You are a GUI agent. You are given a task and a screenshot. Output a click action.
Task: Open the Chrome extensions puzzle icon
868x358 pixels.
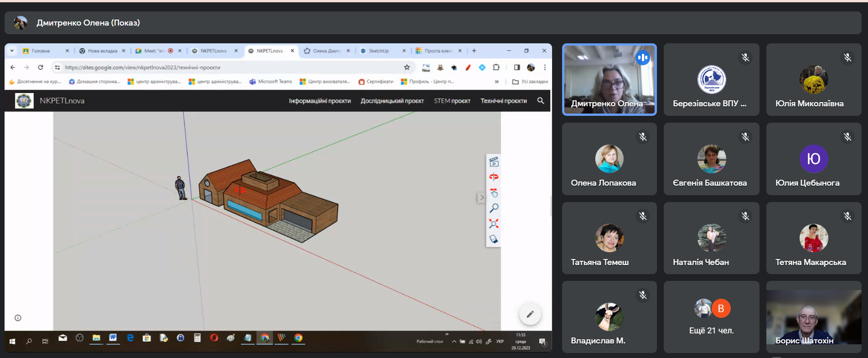point(496,67)
